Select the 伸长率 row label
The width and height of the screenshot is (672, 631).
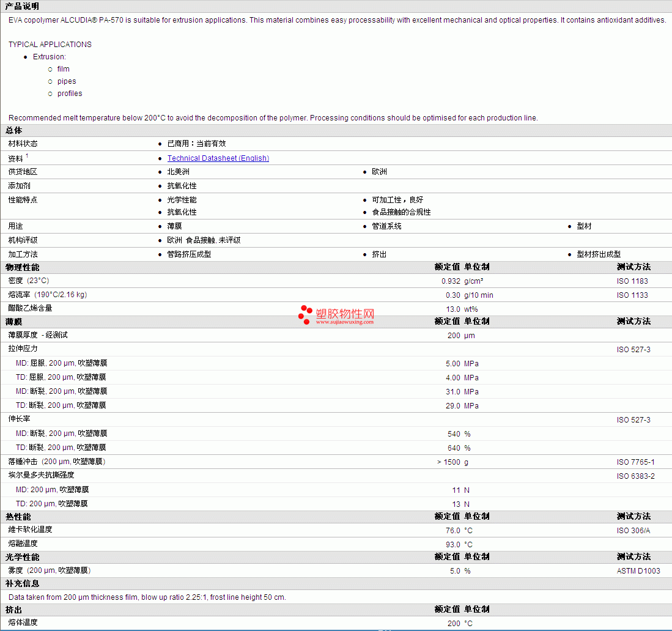point(20,419)
